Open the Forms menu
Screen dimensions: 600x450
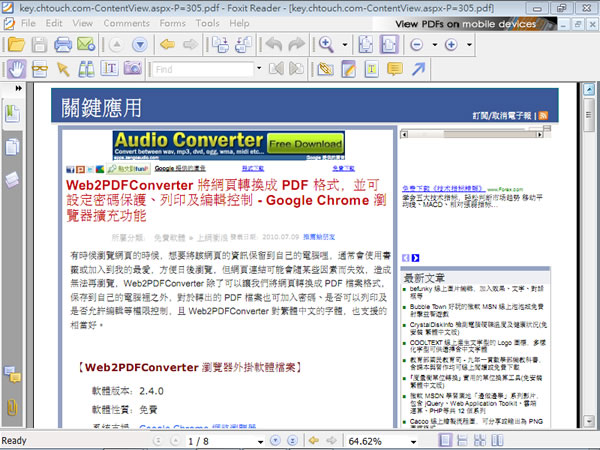[173, 22]
